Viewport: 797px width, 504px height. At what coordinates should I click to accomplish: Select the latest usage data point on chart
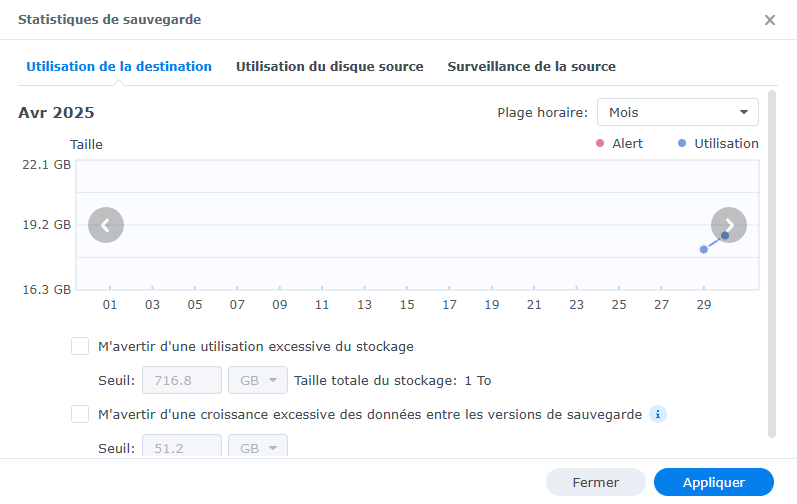point(725,236)
